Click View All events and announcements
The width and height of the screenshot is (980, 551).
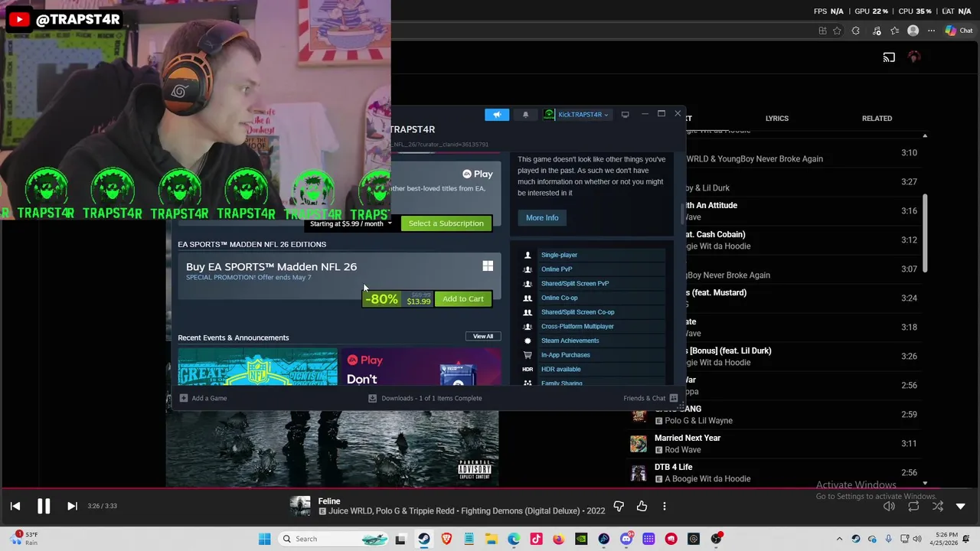pyautogui.click(x=483, y=337)
